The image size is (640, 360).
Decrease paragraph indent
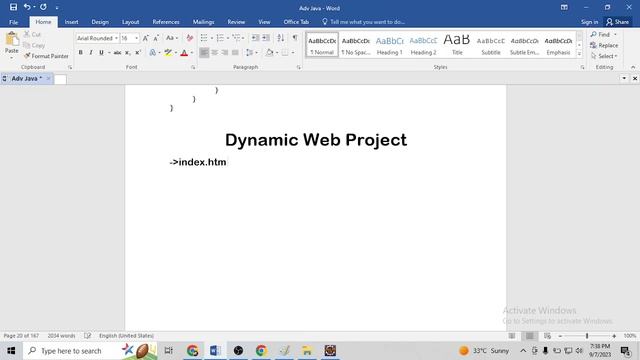pos(255,38)
